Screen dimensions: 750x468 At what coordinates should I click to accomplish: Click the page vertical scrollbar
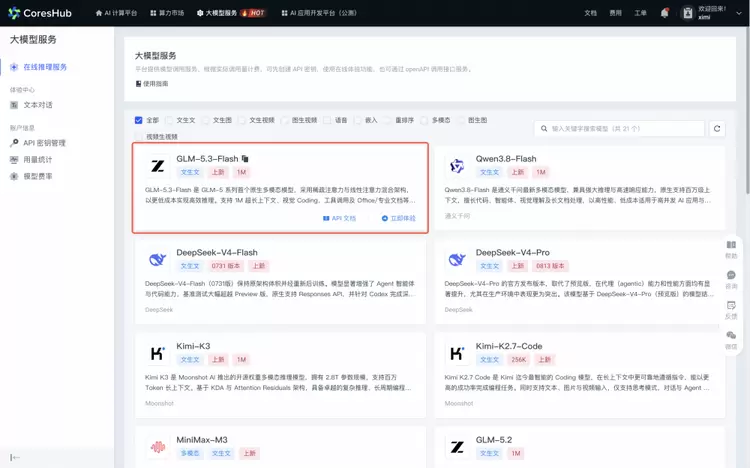pyautogui.click(x=747, y=110)
